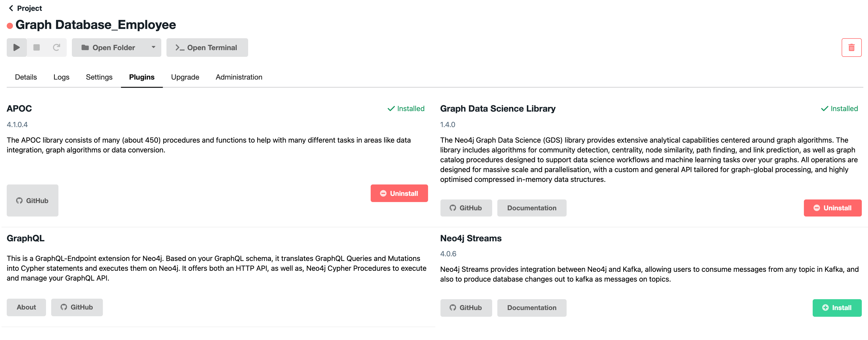Open Terminal for this database
The image size is (868, 340).
207,48
